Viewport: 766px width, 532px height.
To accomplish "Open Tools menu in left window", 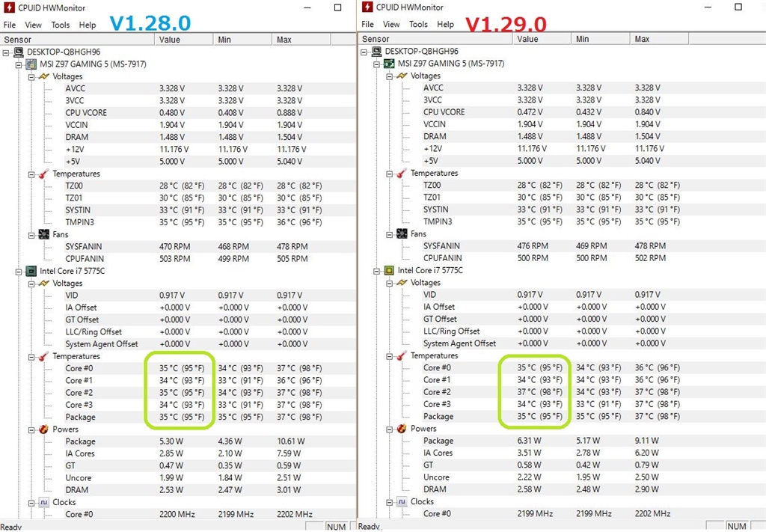I will [x=60, y=25].
